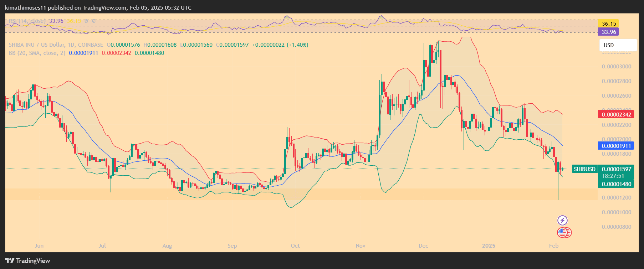Click the 0.00002342 upper band price tag

[616, 114]
